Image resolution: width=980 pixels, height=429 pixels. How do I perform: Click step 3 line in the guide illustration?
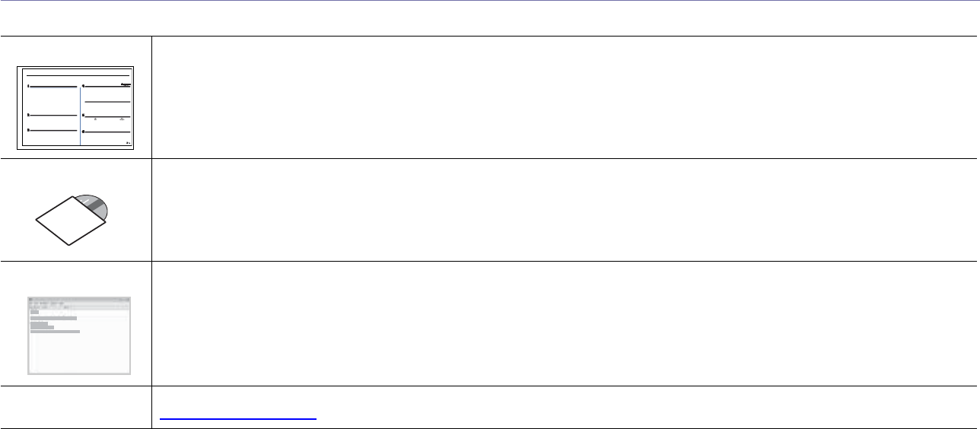53,131
